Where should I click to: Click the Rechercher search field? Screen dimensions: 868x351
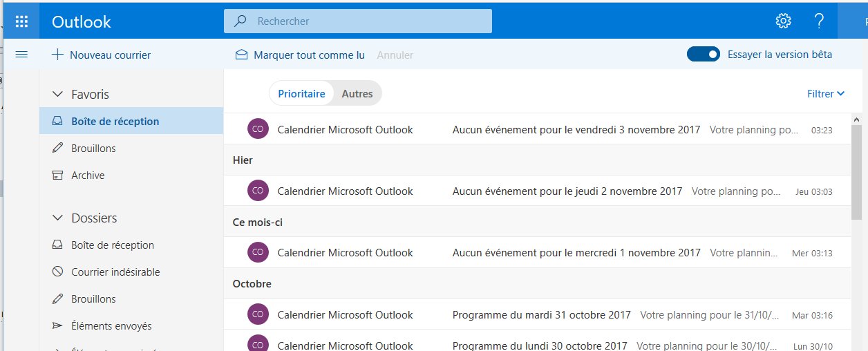click(366, 21)
